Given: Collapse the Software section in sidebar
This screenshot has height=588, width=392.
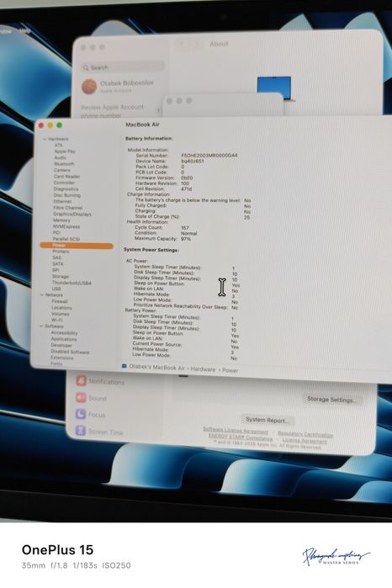Looking at the screenshot, I should 41,326.
